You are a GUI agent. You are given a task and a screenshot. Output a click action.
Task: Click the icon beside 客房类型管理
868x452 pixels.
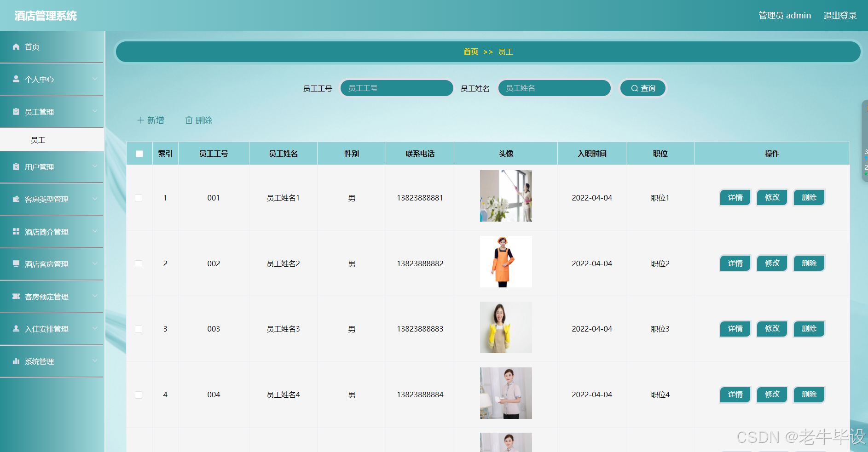16,199
